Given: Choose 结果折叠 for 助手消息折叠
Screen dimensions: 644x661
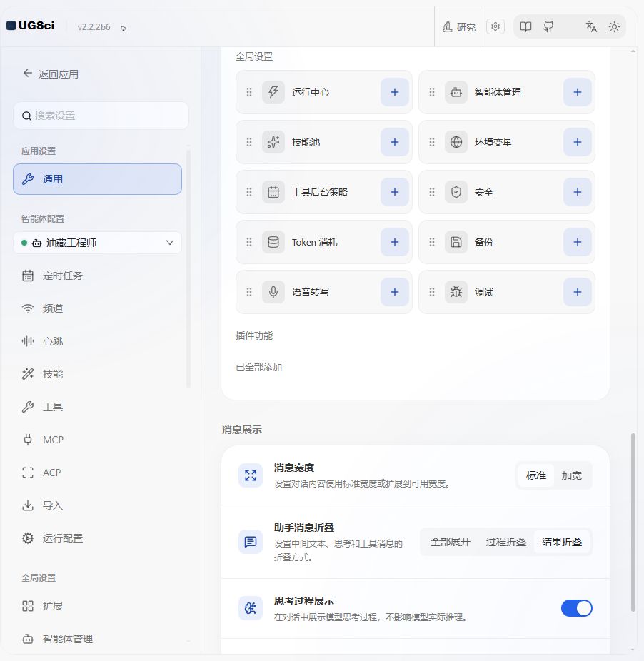Looking at the screenshot, I should tap(561, 542).
